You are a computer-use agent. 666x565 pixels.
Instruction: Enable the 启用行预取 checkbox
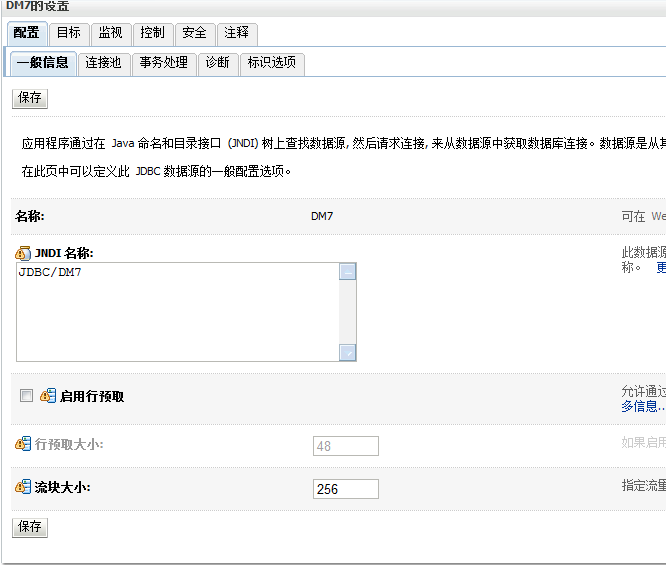pos(27,396)
